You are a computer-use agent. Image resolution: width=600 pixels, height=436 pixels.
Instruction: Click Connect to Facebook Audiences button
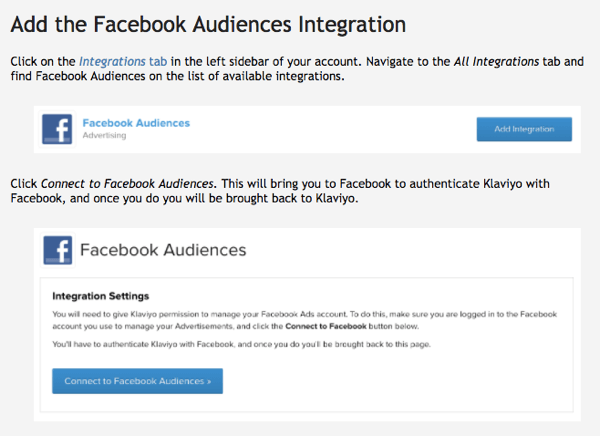[137, 381]
